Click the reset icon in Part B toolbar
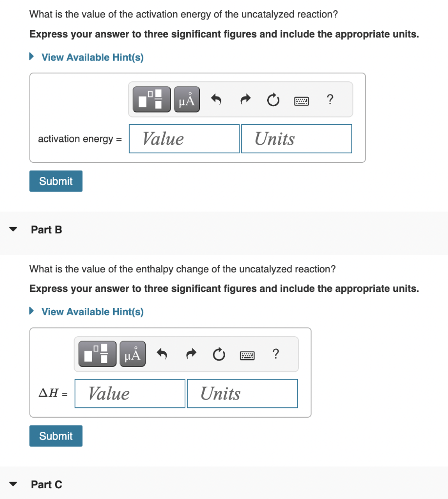448x499 pixels. pyautogui.click(x=219, y=354)
